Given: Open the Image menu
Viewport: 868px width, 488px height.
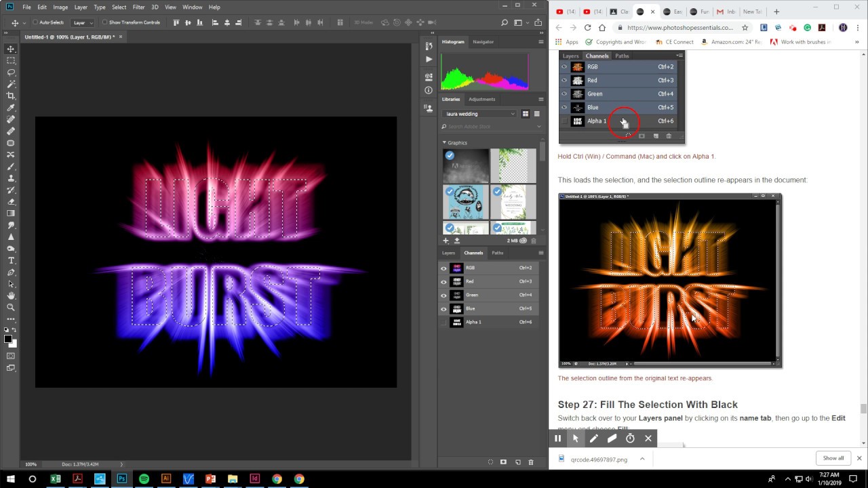Looking at the screenshot, I should pos(60,7).
